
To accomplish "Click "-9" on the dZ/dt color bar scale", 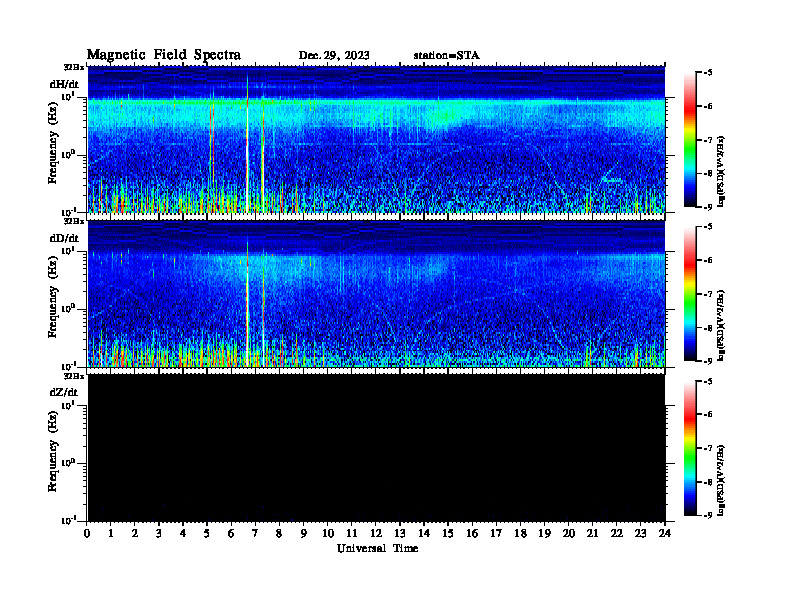I will coord(708,515).
